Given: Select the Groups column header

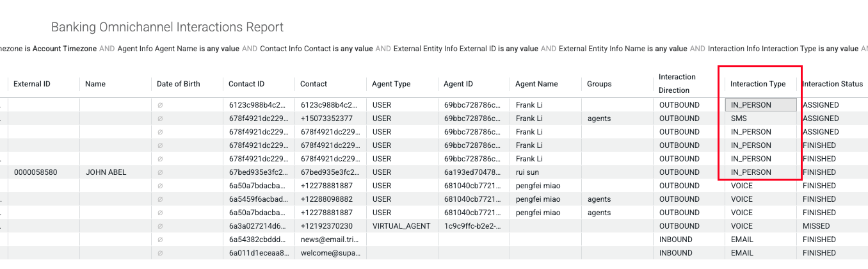Looking at the screenshot, I should point(599,84).
